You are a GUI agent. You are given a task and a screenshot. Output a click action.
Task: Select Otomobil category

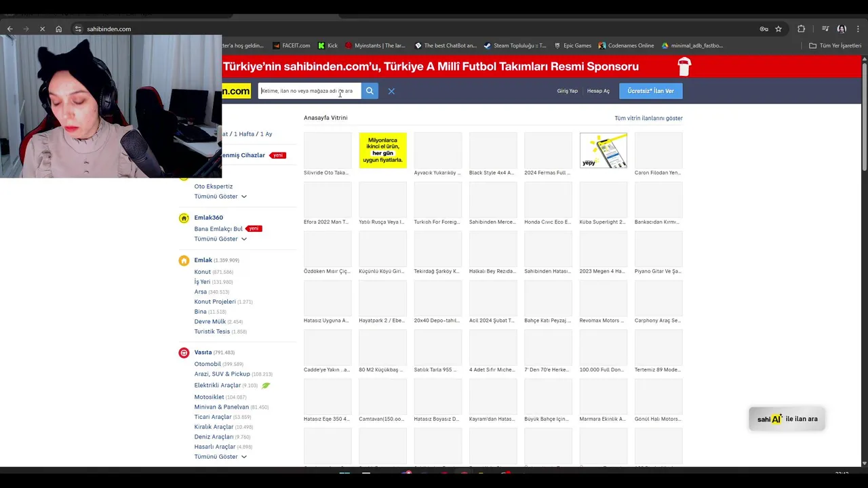(208, 364)
